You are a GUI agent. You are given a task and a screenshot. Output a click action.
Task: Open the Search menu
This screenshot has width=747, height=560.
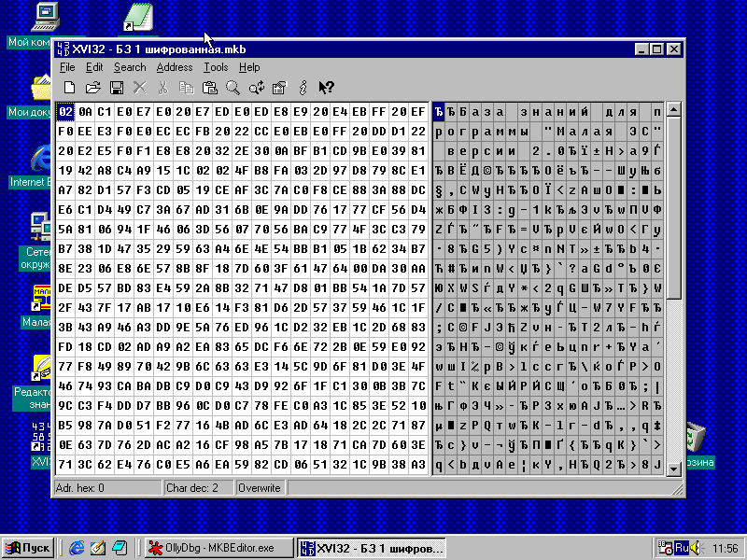click(x=130, y=67)
